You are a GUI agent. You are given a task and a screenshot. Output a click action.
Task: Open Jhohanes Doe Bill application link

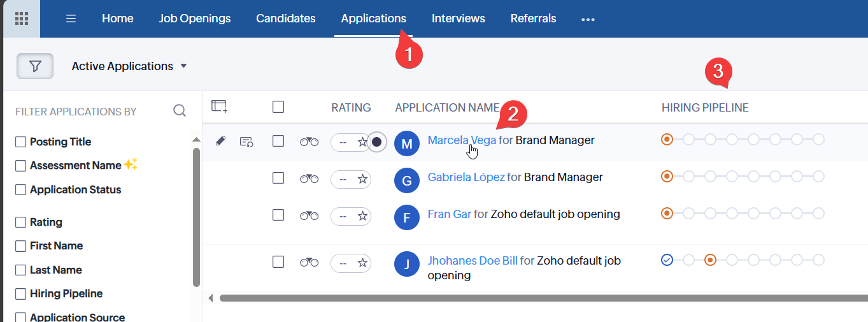[472, 261]
